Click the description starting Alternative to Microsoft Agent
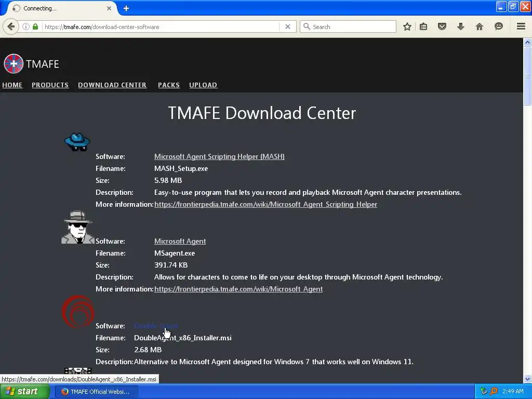Viewport: 532px width, 399px height. (x=273, y=362)
